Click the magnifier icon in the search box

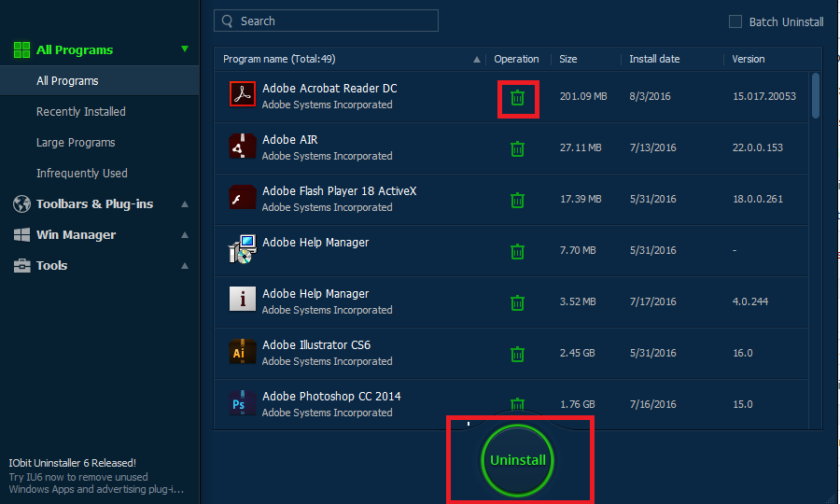[227, 21]
